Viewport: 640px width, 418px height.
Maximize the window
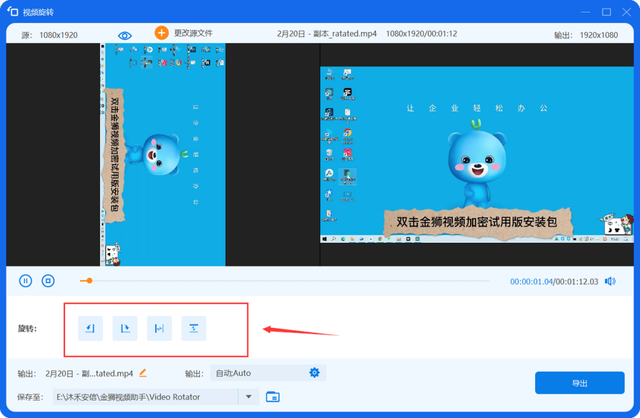click(607, 12)
